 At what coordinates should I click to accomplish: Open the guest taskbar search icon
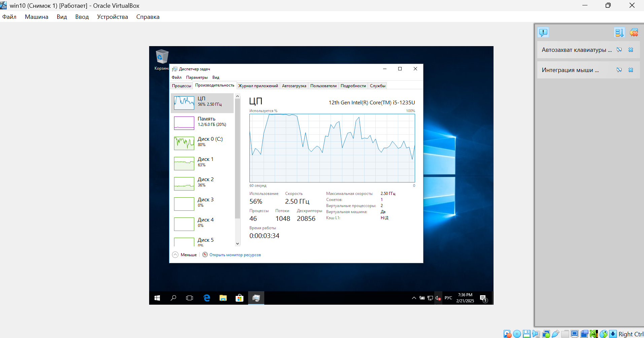click(173, 298)
